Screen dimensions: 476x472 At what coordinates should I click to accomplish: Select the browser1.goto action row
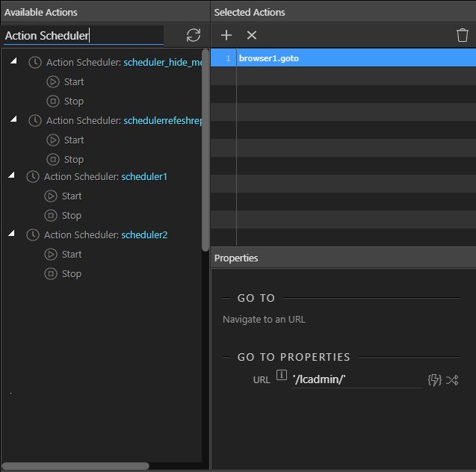[x=343, y=58]
